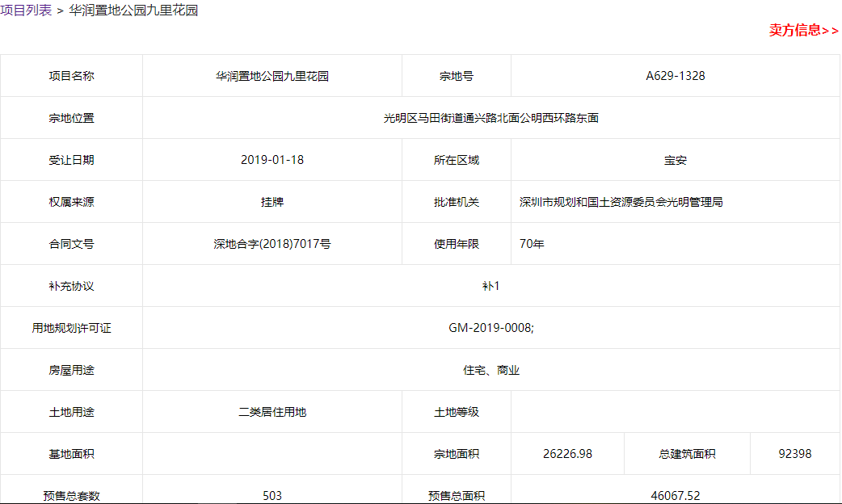The width and height of the screenshot is (842, 504).
Task: Select the 宗地位置 address text
Action: [490, 118]
